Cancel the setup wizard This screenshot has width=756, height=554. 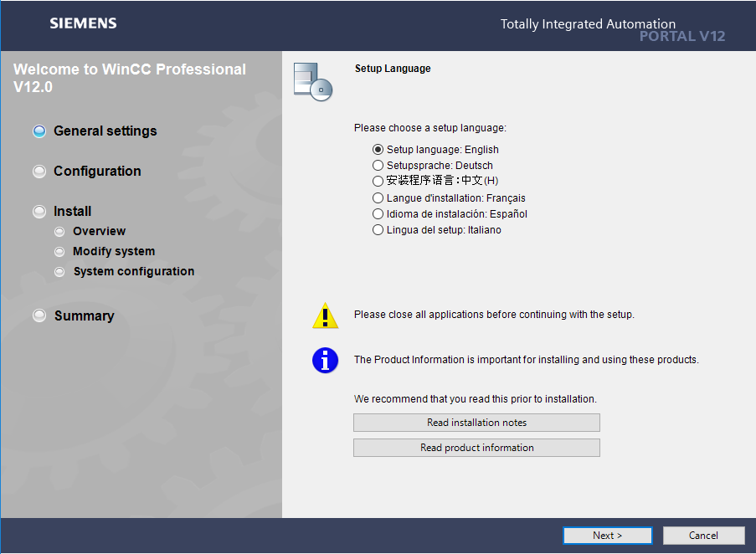click(703, 536)
